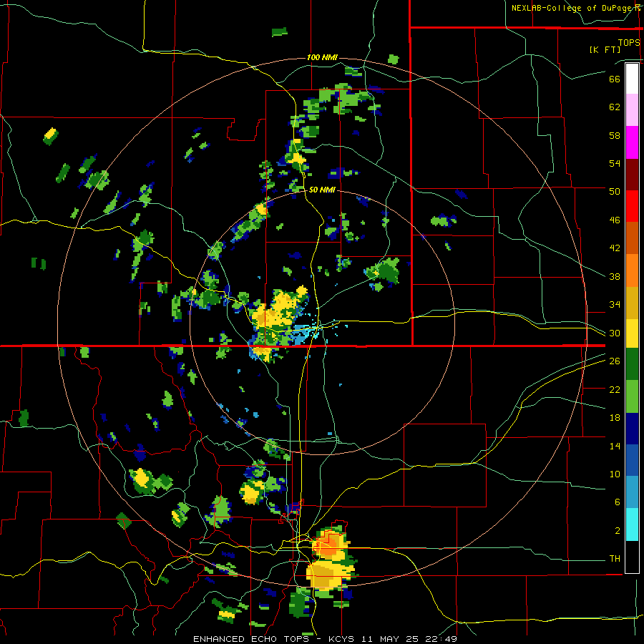
Task: Click the white swatch in the tops legend
Action: click(632, 79)
